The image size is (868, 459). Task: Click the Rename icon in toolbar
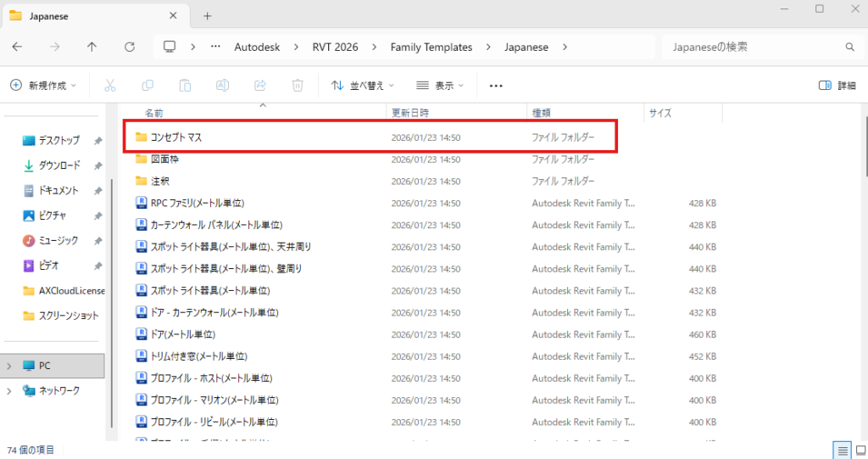click(x=223, y=86)
